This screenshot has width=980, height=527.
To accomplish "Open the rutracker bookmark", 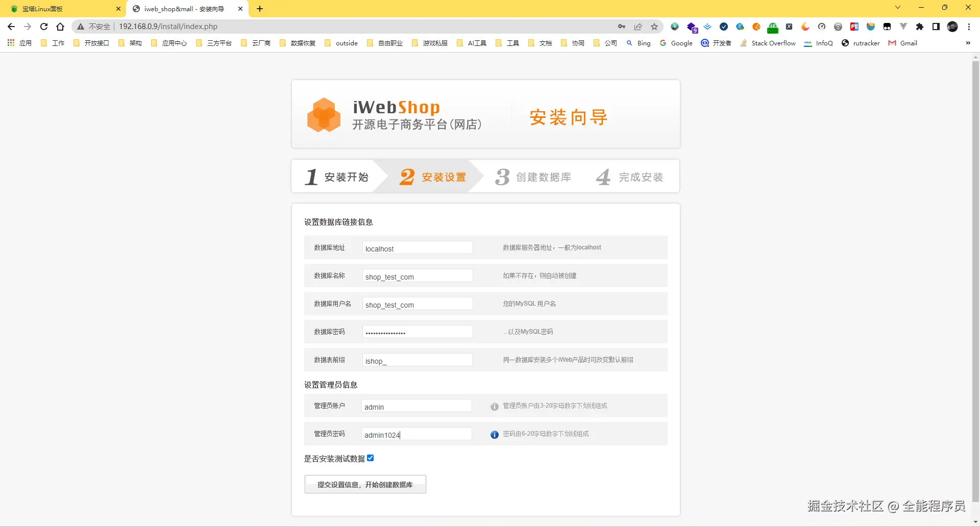I will 861,43.
